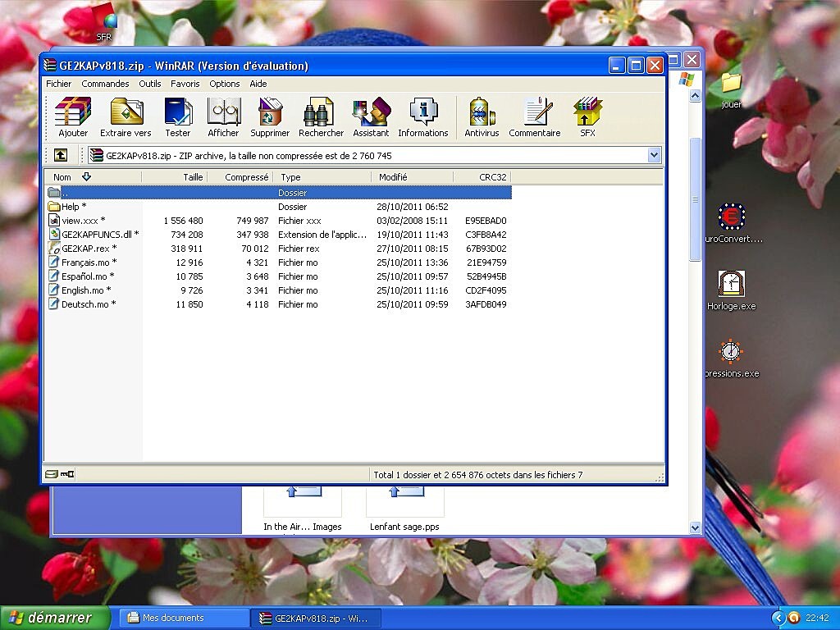This screenshot has width=840, height=630.
Task: Click Lenfant sage.pps in Mes documents
Action: [x=404, y=527]
